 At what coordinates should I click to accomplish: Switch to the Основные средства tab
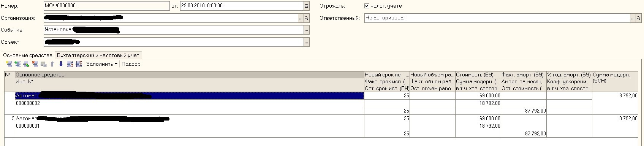(28, 55)
